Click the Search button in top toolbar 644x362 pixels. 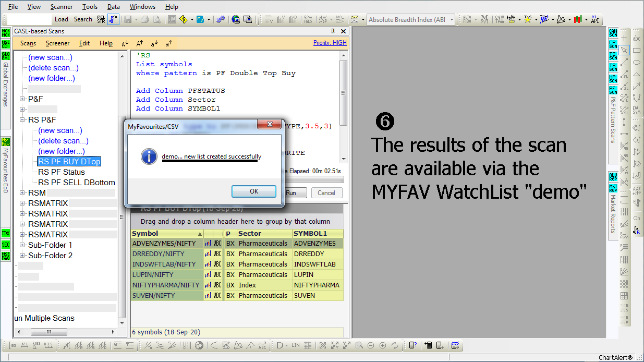(x=83, y=19)
